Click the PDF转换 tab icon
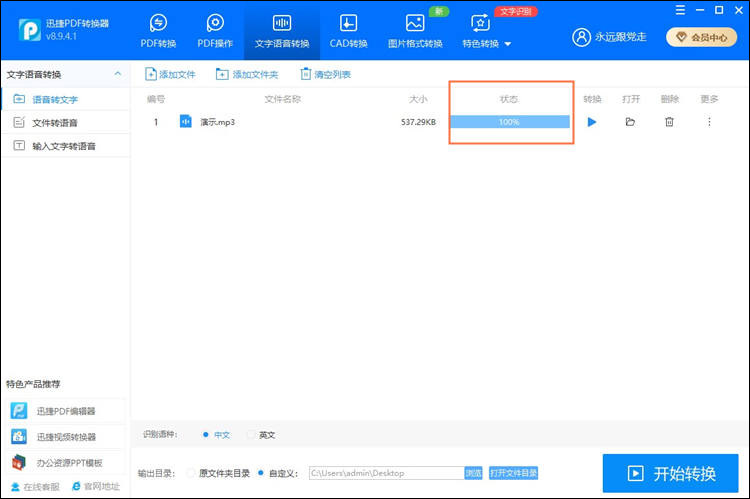The width and height of the screenshot is (750, 499). click(158, 22)
